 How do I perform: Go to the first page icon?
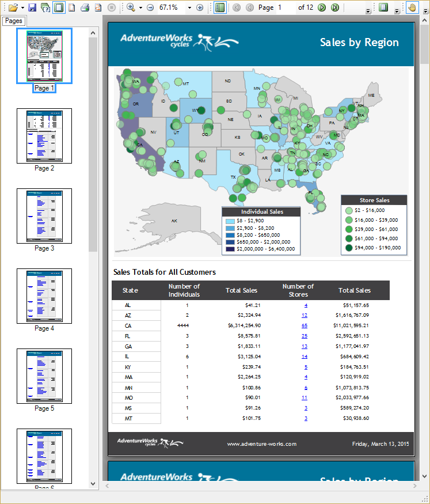tap(237, 7)
